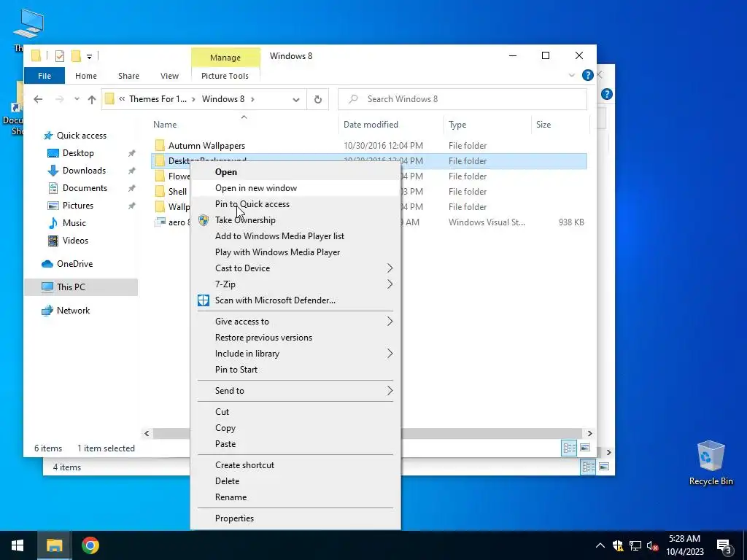Choose Cut in the context menu
747x560 pixels.
tap(295, 412)
